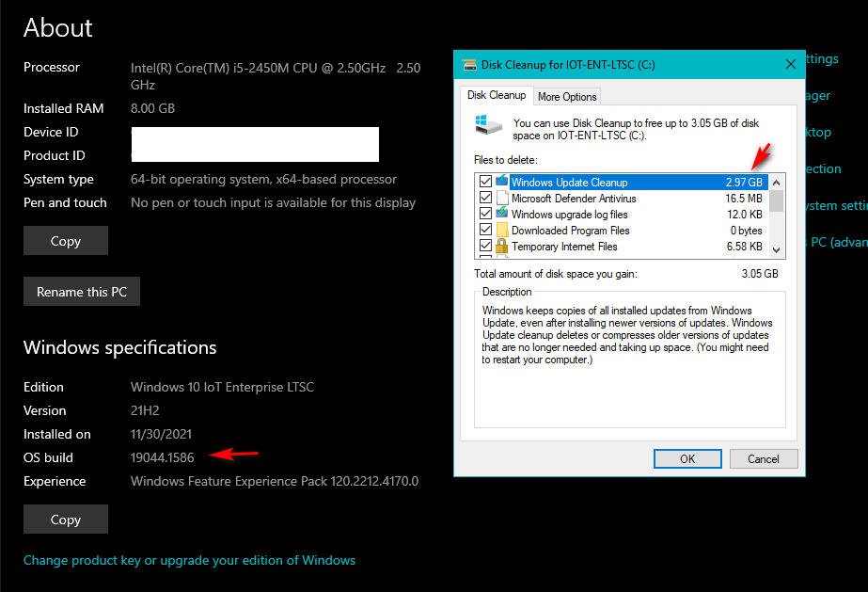Click the 2.97 GB size value
The image size is (868, 592).
tap(744, 183)
